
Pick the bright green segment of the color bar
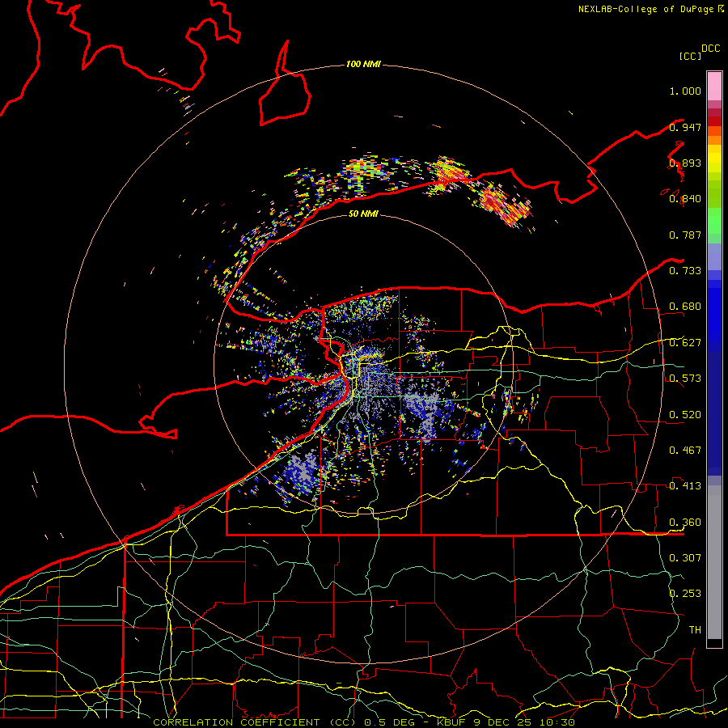(714, 221)
